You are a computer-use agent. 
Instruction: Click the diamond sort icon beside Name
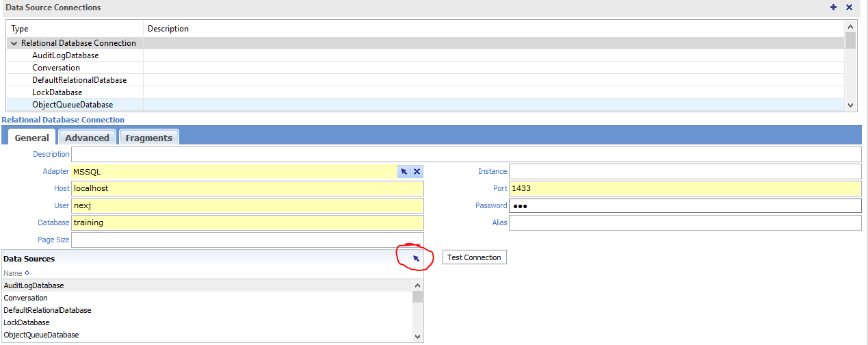(x=27, y=272)
